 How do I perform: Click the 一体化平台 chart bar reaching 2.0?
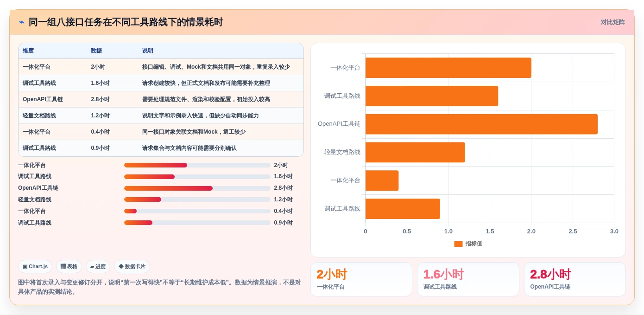[x=448, y=68]
